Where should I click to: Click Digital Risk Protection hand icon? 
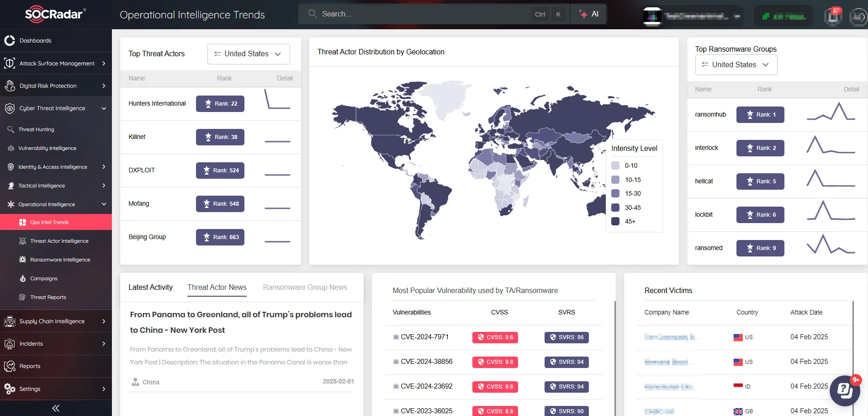(10, 85)
